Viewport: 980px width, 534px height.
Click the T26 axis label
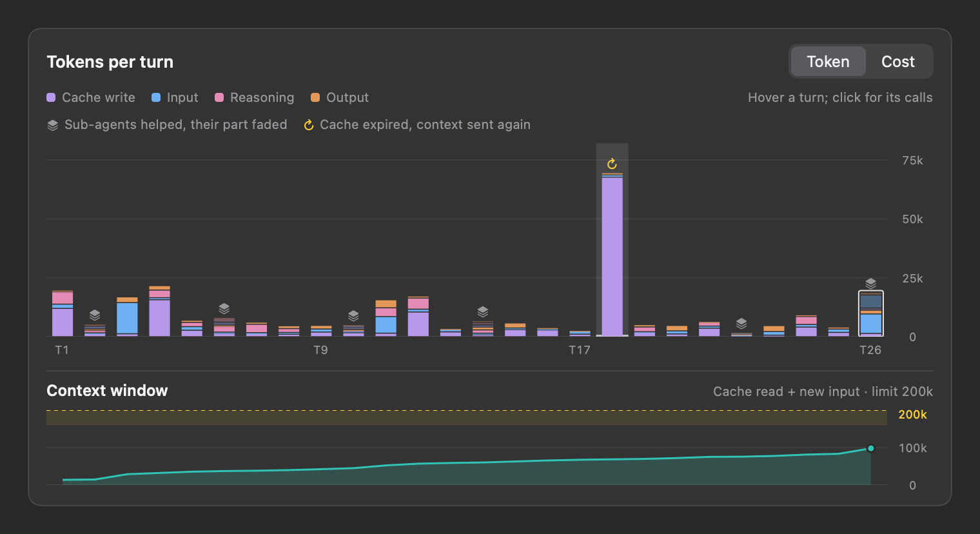click(x=870, y=350)
